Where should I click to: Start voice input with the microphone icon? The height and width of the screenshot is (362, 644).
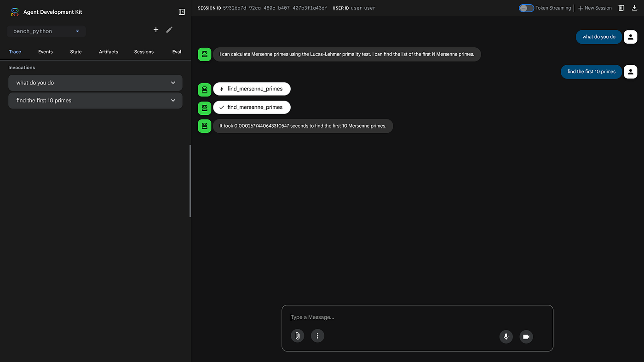tap(506, 337)
